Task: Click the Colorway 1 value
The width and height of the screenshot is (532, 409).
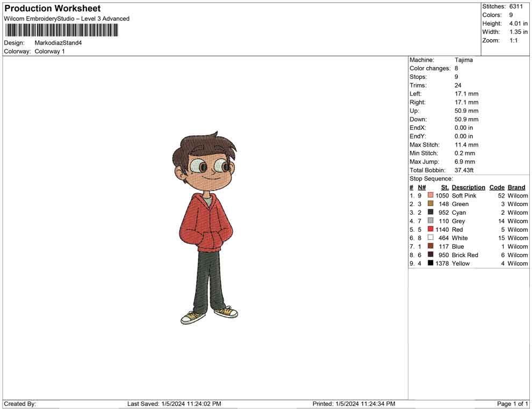Action: pos(49,52)
